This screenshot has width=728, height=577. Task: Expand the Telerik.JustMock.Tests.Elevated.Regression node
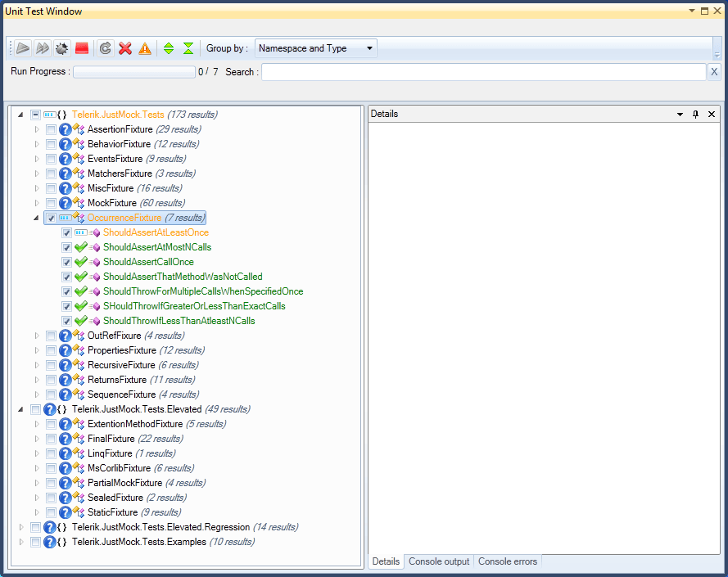[21, 527]
